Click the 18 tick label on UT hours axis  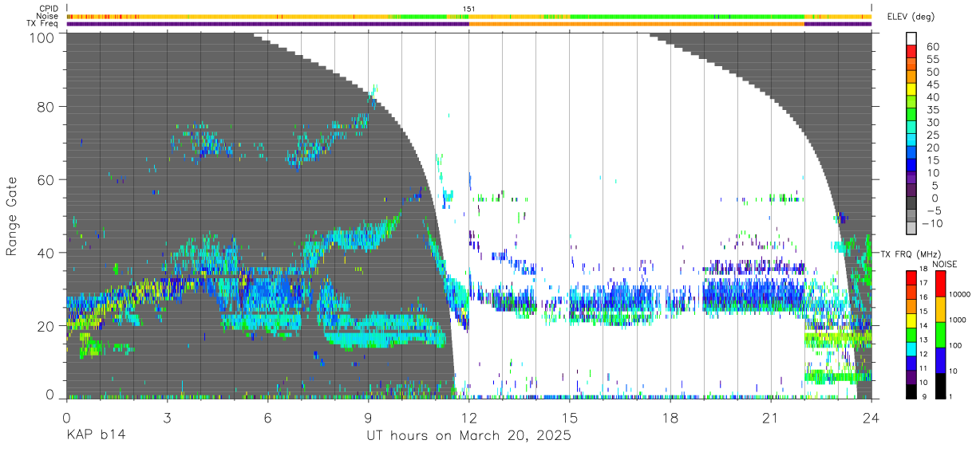(x=670, y=417)
